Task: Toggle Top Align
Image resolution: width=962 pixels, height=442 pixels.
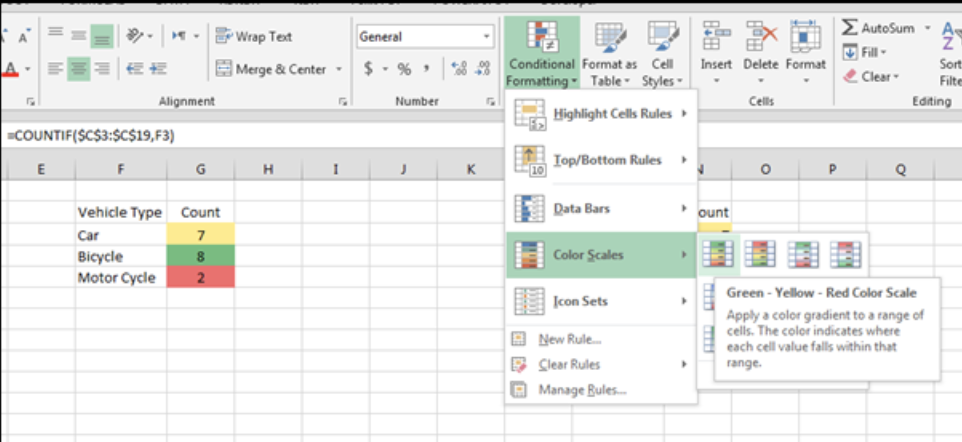Action: point(55,34)
